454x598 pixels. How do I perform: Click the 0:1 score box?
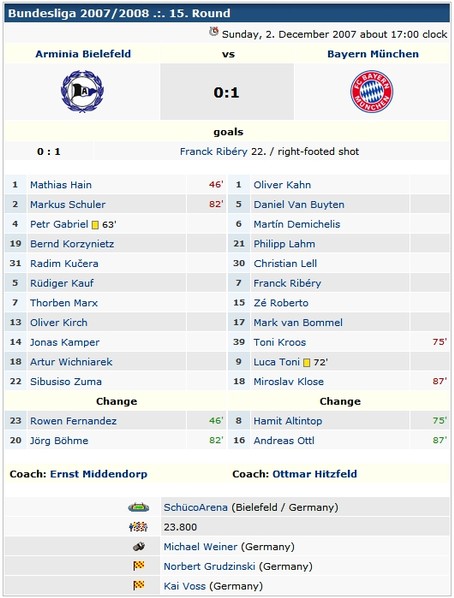(x=227, y=92)
